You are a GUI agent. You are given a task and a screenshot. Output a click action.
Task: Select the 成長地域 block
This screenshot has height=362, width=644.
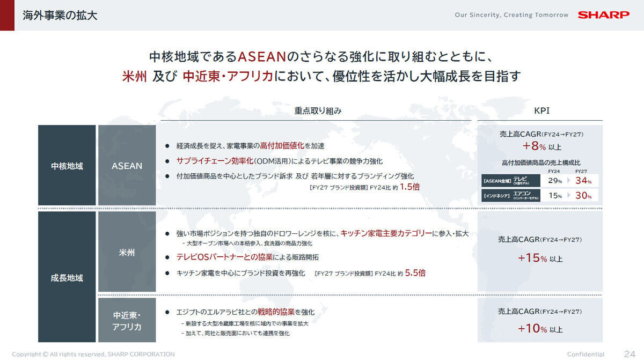(x=67, y=277)
